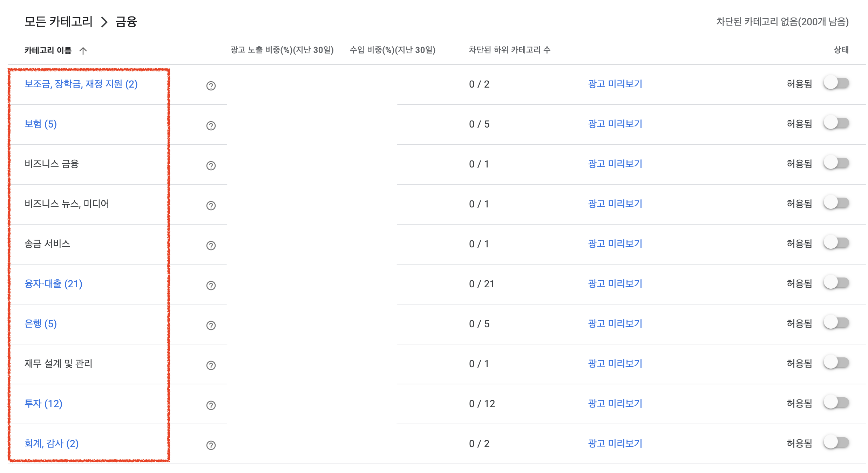868x473 pixels.
Task: Expand 융자·대출 (21) subcategories
Action: tap(53, 284)
